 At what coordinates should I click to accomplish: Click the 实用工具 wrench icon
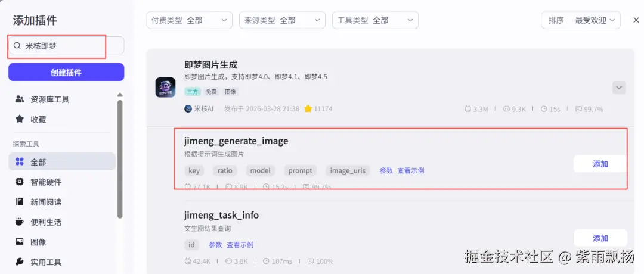point(19,261)
